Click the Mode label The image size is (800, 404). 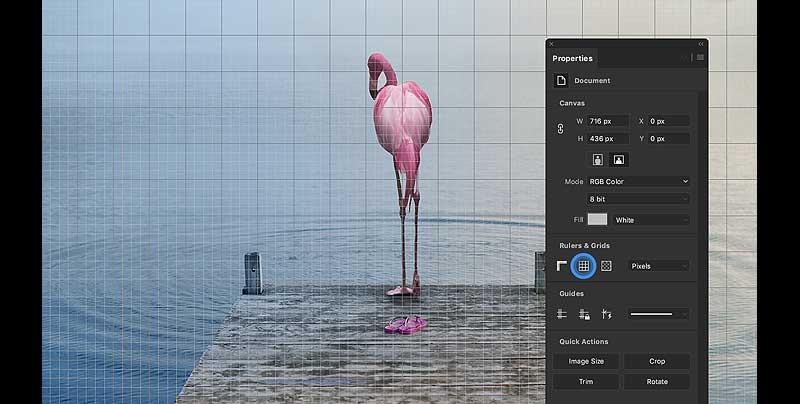[574, 182]
